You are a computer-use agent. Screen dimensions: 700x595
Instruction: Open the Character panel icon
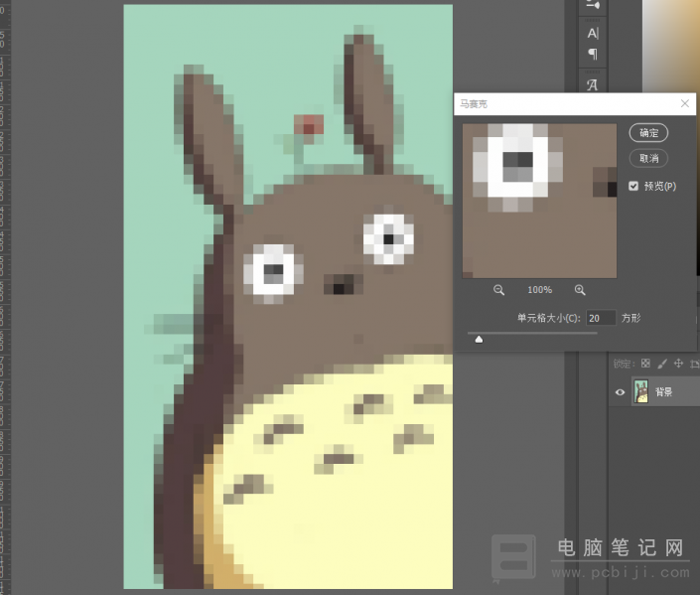coord(593,34)
